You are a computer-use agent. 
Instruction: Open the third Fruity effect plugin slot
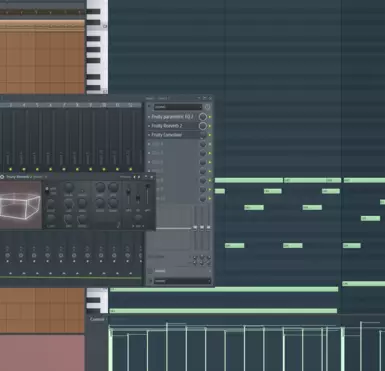(167, 135)
